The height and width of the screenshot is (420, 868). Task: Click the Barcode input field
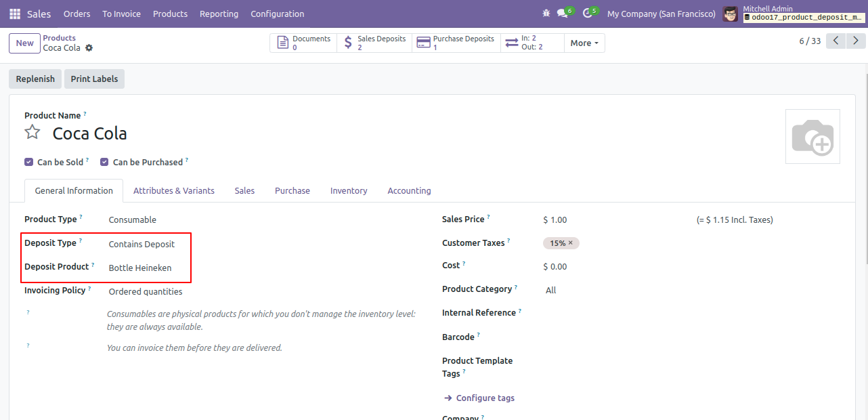pos(691,337)
